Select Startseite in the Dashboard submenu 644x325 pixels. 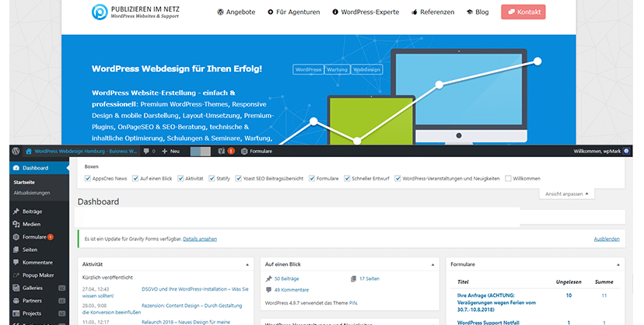24,182
